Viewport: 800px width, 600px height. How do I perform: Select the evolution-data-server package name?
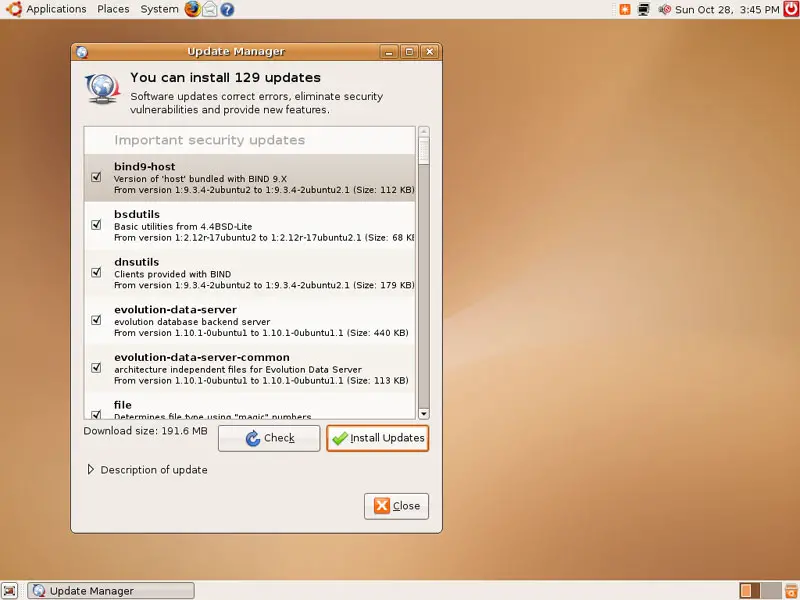(175, 310)
